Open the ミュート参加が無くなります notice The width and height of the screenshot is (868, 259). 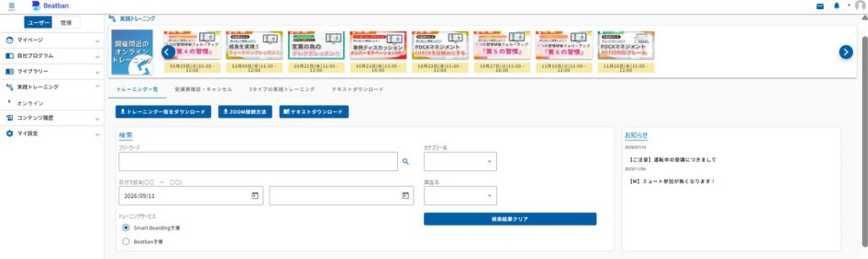coord(672,181)
